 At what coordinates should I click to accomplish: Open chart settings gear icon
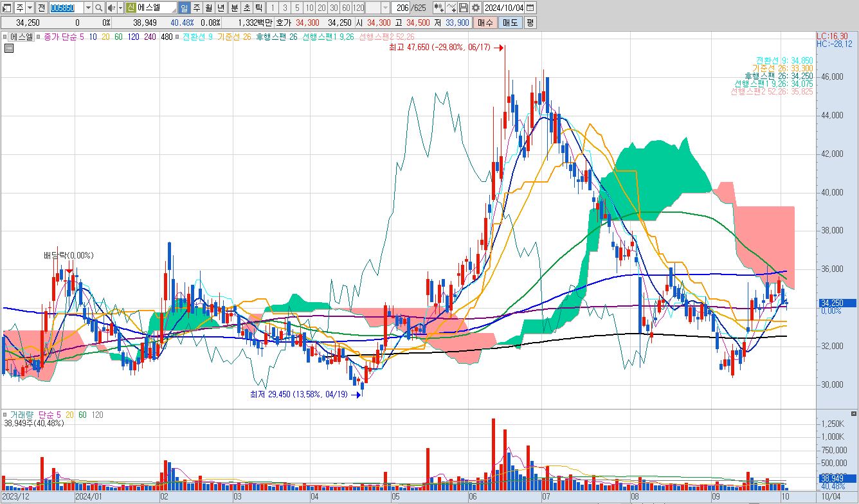pyautogui.click(x=475, y=8)
